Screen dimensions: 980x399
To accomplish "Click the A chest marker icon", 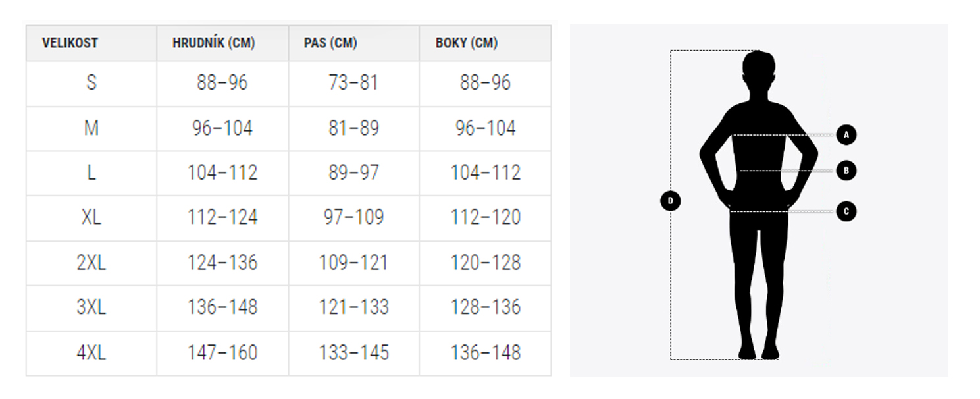I will 846,135.
